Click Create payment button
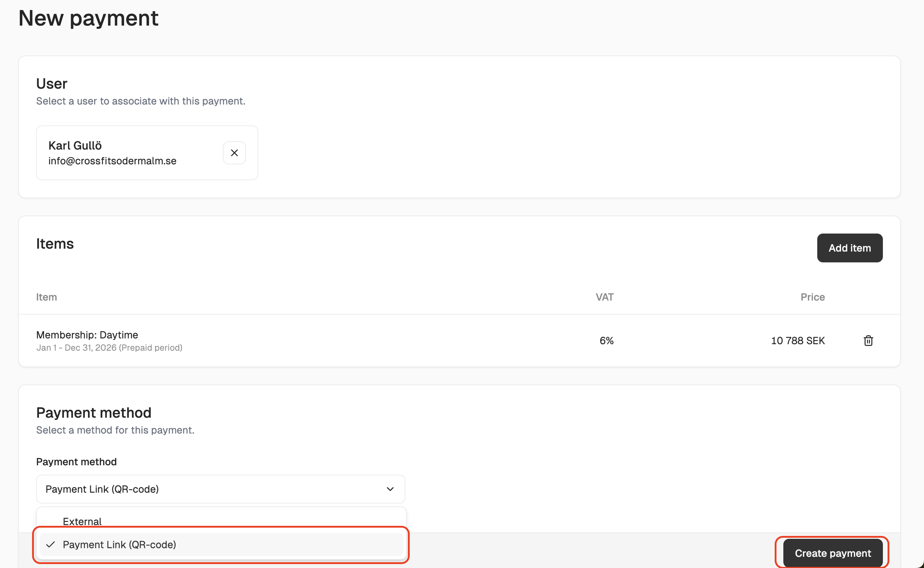This screenshot has width=924, height=568. (x=833, y=553)
